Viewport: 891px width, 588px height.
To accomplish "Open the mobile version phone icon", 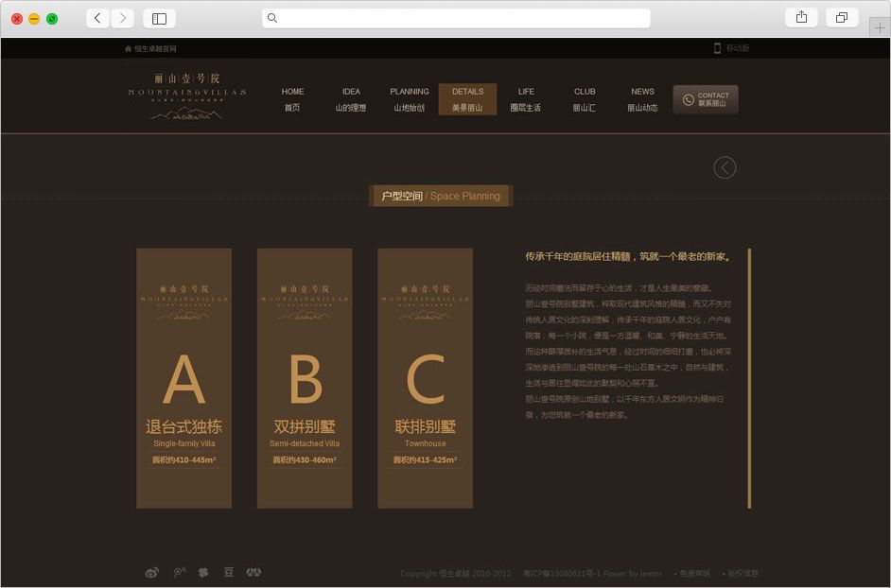I will 717,48.
